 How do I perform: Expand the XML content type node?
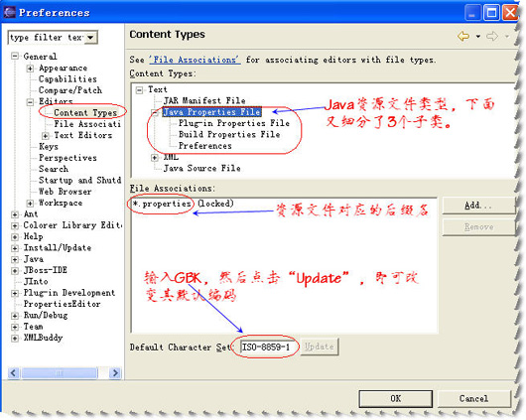tap(154, 158)
